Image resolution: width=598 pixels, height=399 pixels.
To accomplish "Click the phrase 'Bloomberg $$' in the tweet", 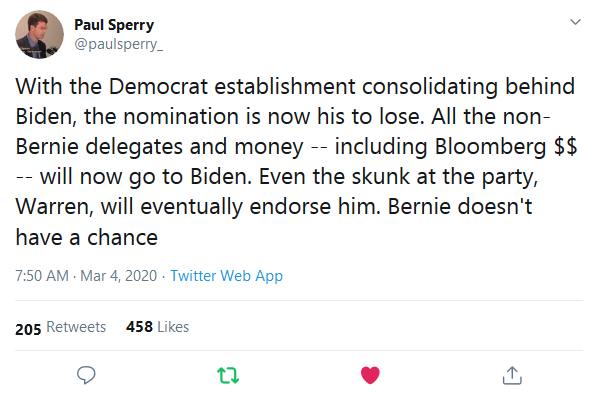I will (x=506, y=146).
